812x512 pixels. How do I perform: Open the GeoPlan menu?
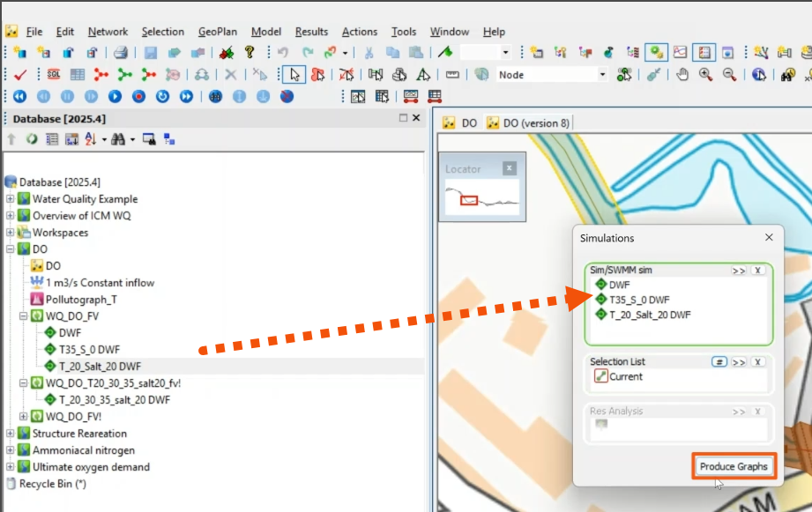217,31
